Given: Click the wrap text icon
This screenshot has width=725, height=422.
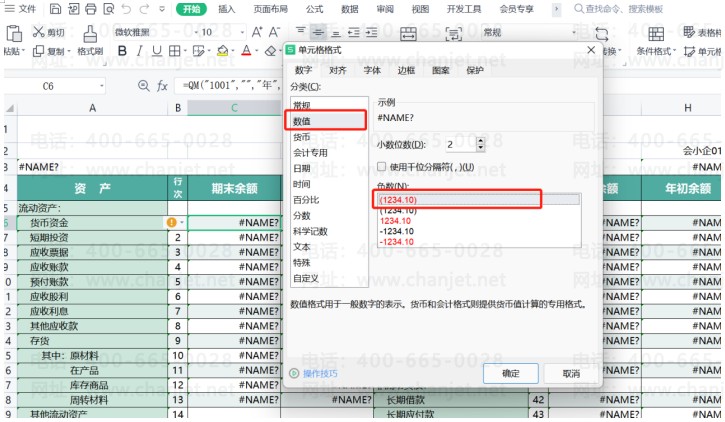Looking at the screenshot, I should point(453,33).
